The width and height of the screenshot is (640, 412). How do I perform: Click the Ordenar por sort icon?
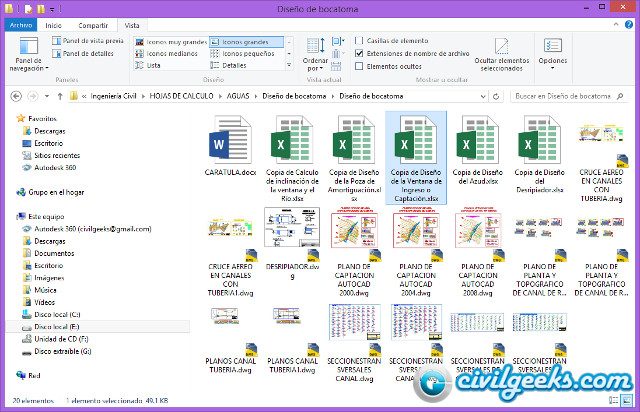point(315,52)
